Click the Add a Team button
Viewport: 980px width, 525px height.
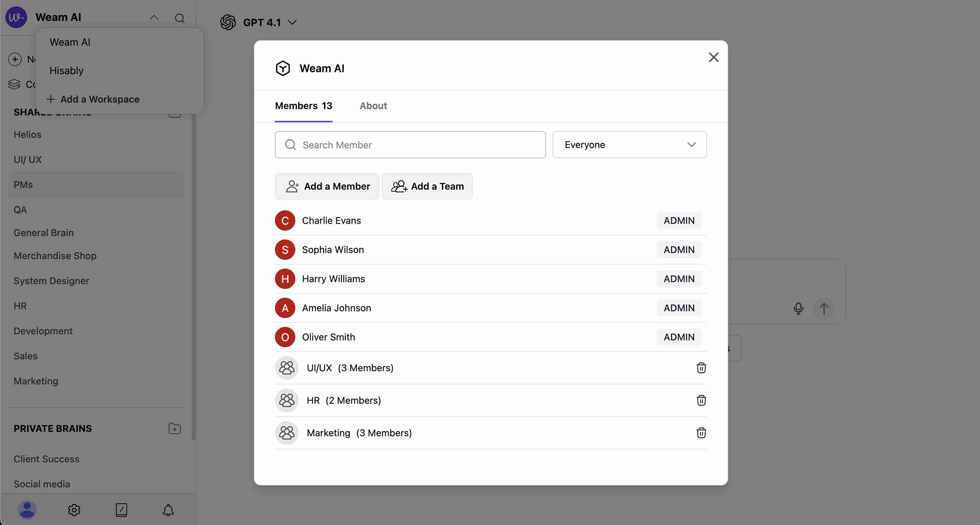coord(427,186)
